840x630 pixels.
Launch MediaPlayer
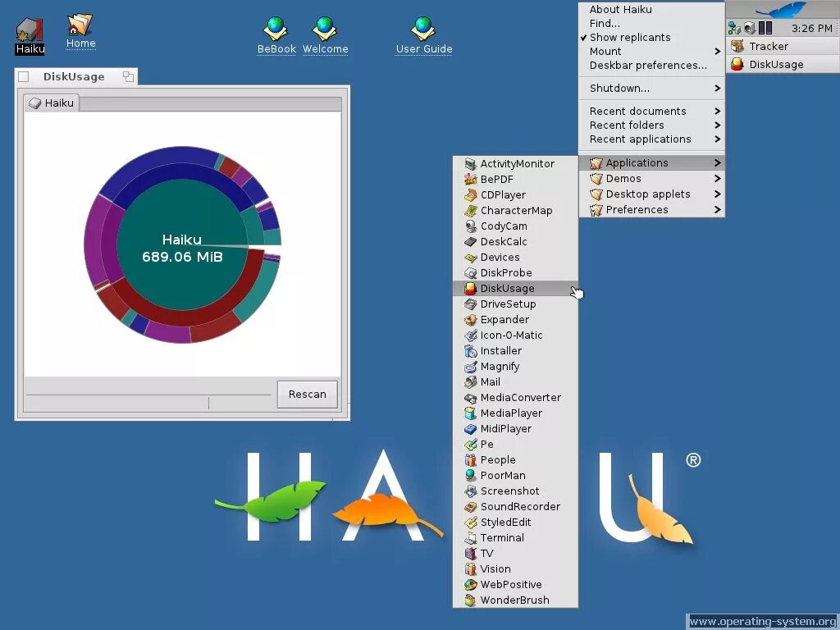point(515,413)
